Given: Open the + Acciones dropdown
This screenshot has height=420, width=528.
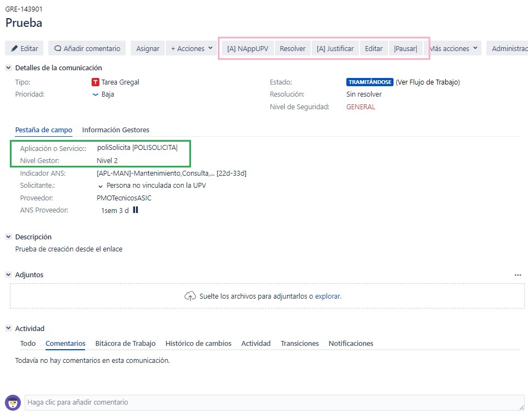Looking at the screenshot, I should 192,48.
